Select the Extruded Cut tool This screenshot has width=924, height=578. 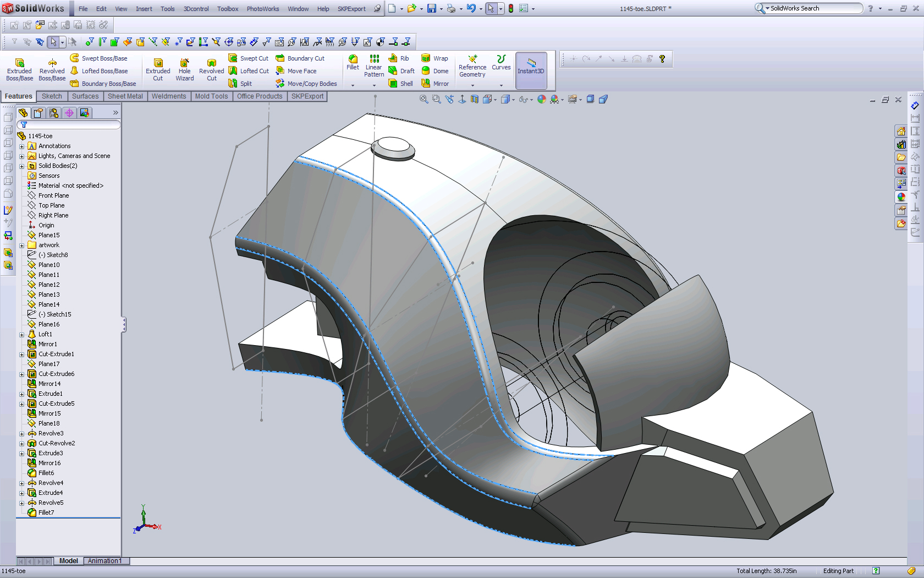158,70
